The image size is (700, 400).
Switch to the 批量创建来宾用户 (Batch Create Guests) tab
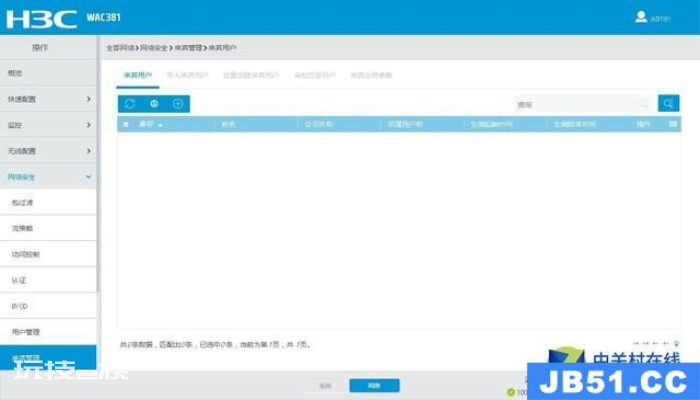[x=251, y=75]
